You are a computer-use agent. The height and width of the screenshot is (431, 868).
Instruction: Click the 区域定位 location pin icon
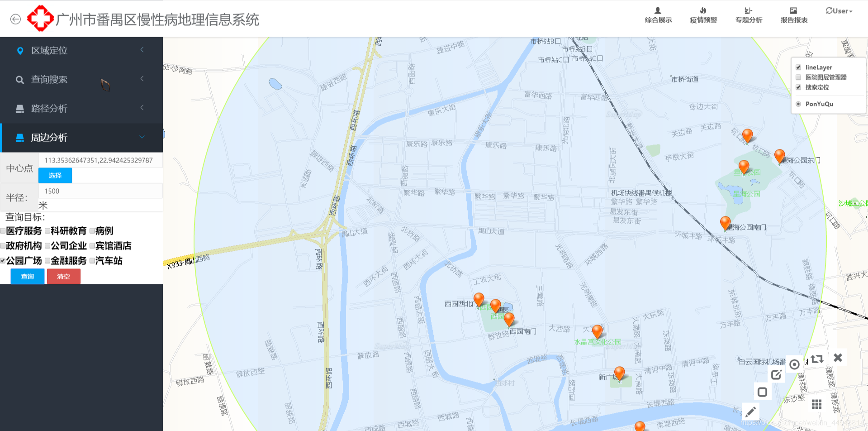(x=20, y=51)
